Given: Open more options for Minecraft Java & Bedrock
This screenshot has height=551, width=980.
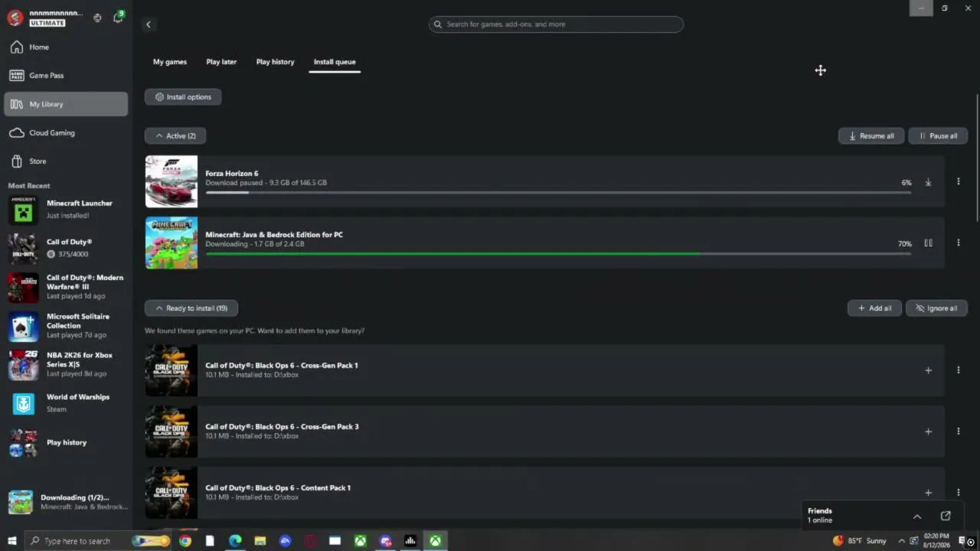Looking at the screenshot, I should tap(958, 243).
